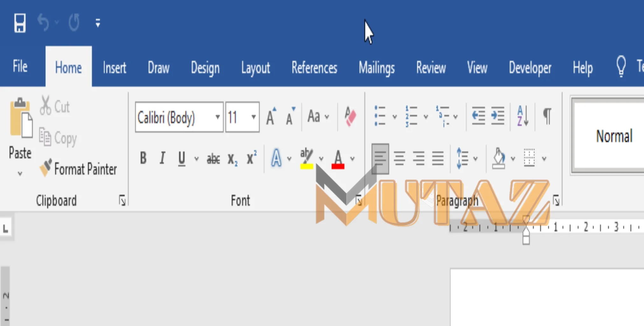This screenshot has height=326, width=644.
Task: Expand the font name dropdown arrow
Action: pyautogui.click(x=218, y=117)
